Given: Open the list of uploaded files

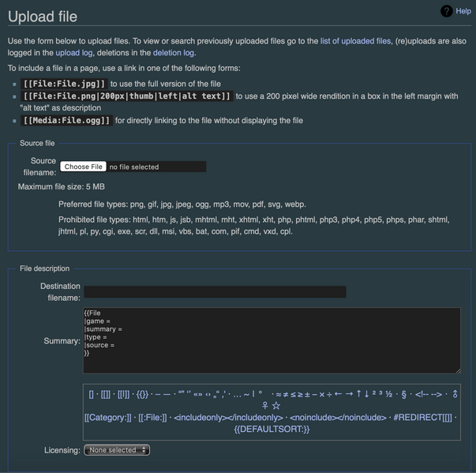Looking at the screenshot, I should click(x=355, y=41).
